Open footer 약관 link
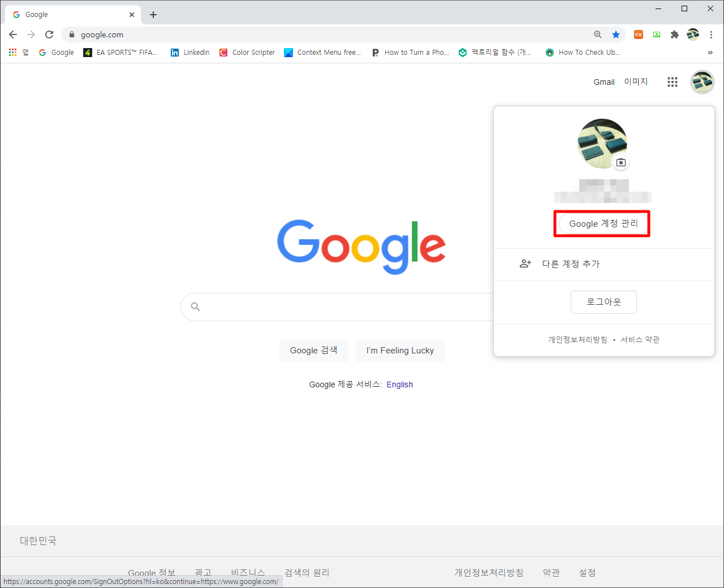The image size is (724, 588). coord(551,573)
